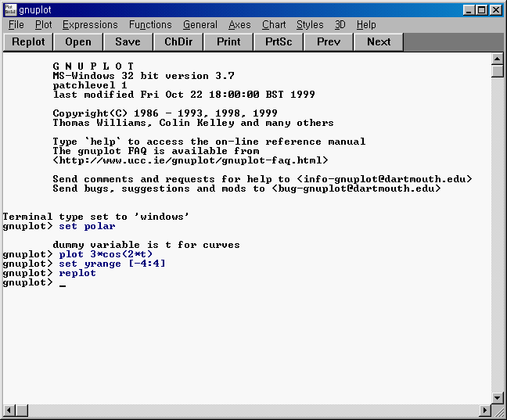
Task: Click the 'set polar' command text
Action: pos(87,226)
